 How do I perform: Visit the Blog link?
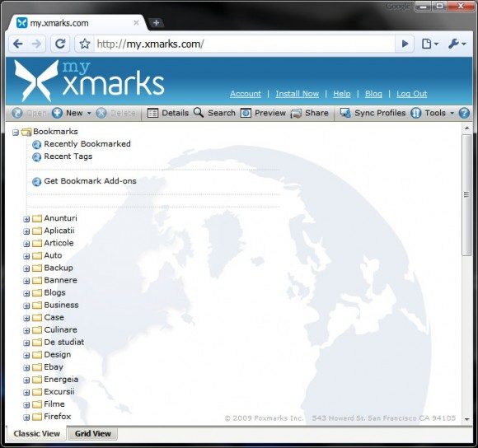373,94
